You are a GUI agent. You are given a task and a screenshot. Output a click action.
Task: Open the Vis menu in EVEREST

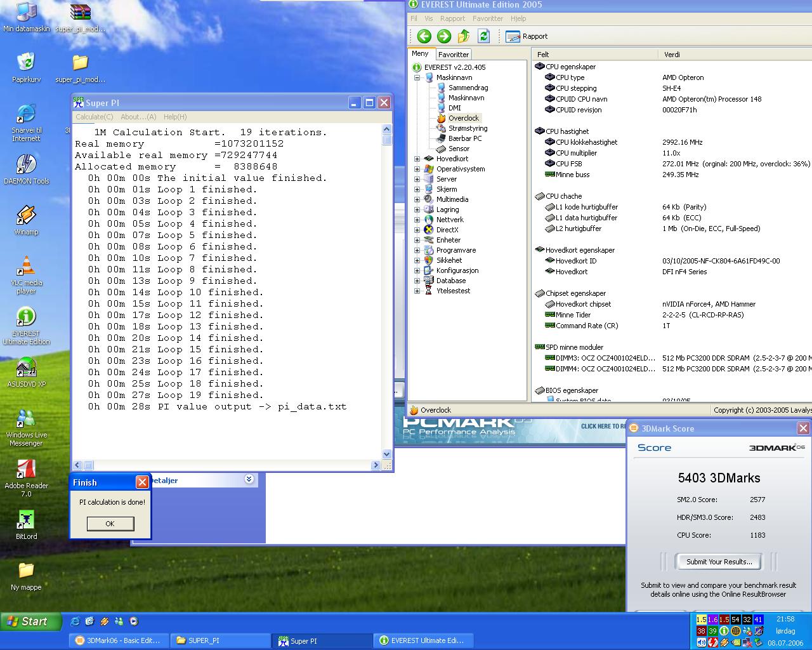point(429,18)
